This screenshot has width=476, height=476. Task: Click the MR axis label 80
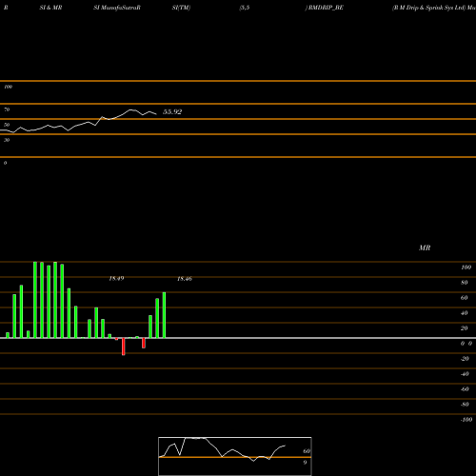[x=465, y=283]
